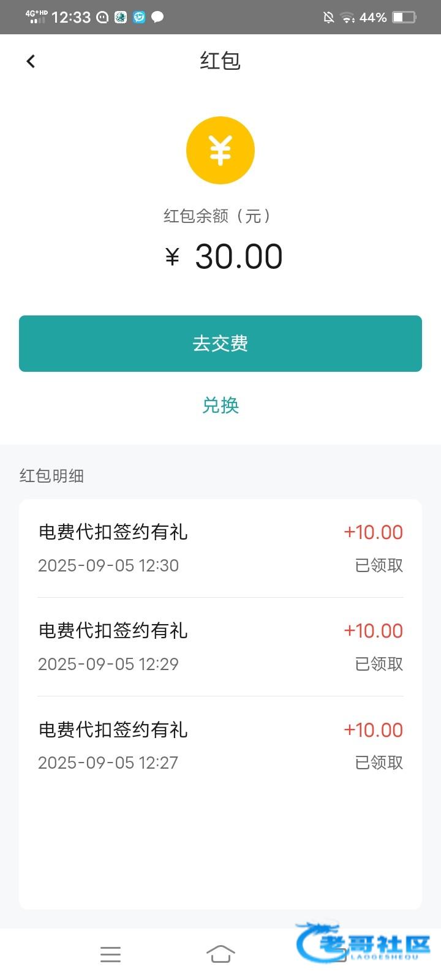Tap the yellow yuan coin icon
The image size is (441, 980).
221,150
